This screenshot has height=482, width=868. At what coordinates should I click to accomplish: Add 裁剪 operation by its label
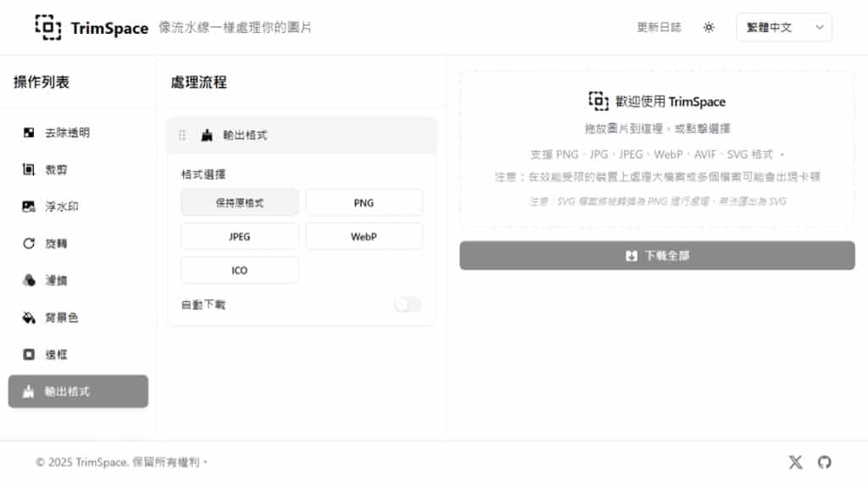(x=56, y=169)
